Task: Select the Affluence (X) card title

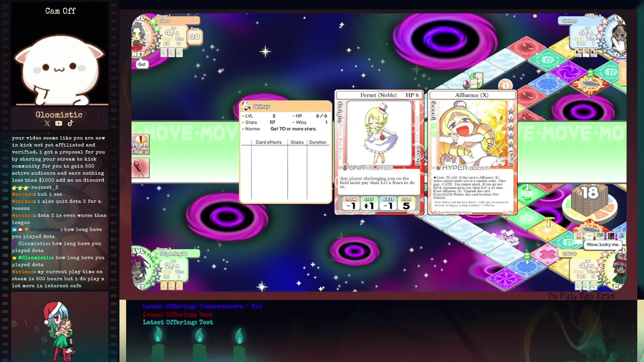Action: coord(471,95)
